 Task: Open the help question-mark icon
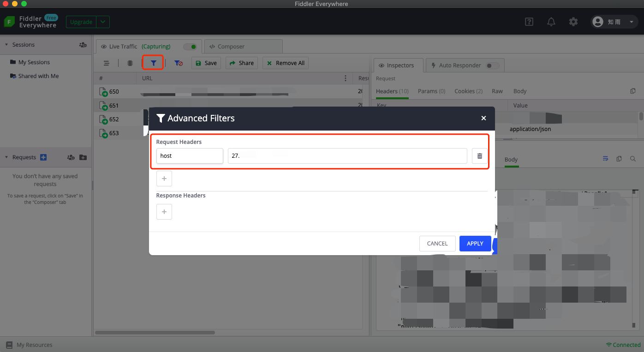(x=529, y=22)
